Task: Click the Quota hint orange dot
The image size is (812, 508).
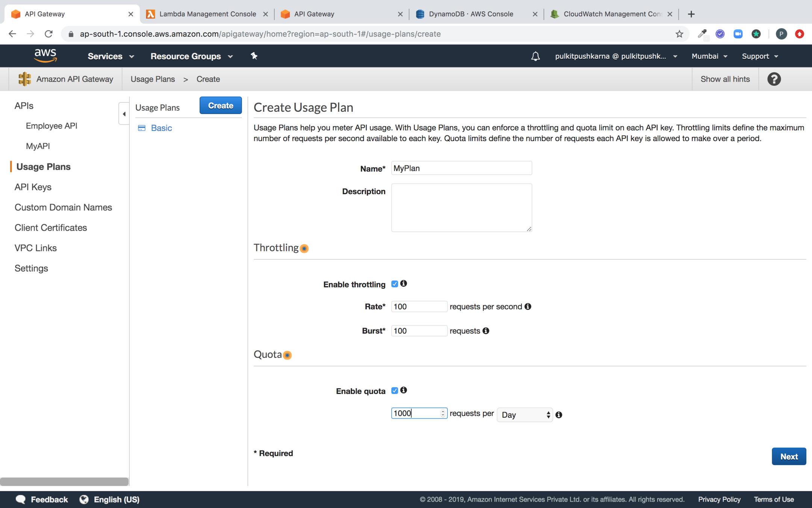Action: point(288,355)
